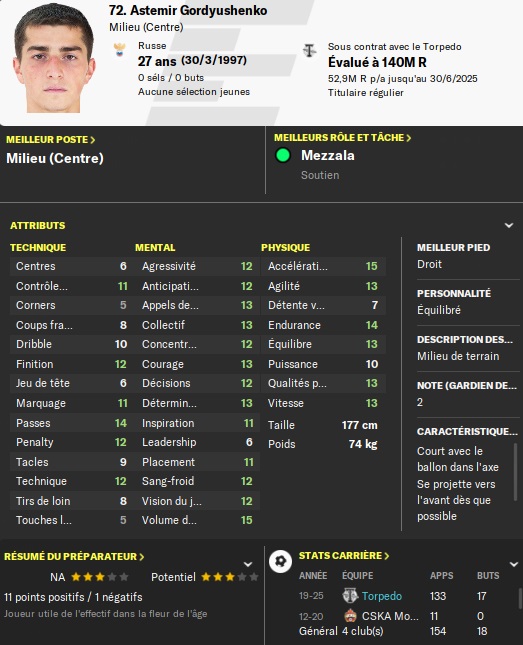This screenshot has width=523, height=645.
Task: Click the Torpedo crest in career stats row
Action: tap(350, 596)
